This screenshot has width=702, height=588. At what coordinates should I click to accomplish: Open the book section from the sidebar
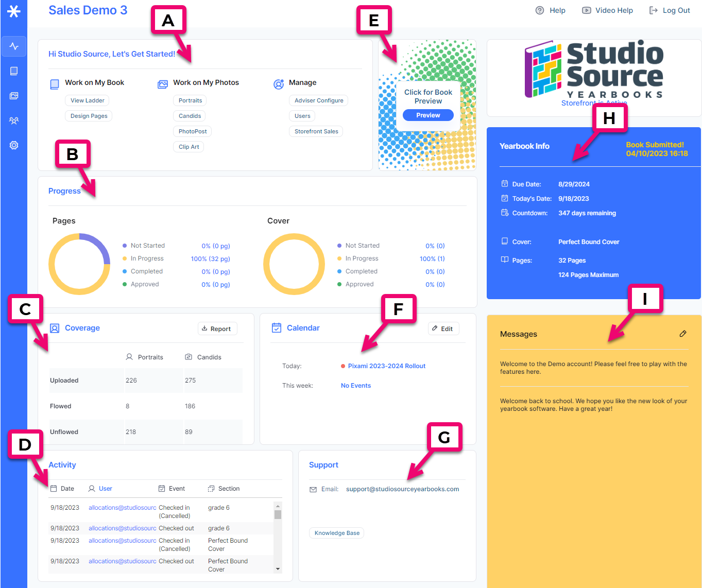point(14,71)
